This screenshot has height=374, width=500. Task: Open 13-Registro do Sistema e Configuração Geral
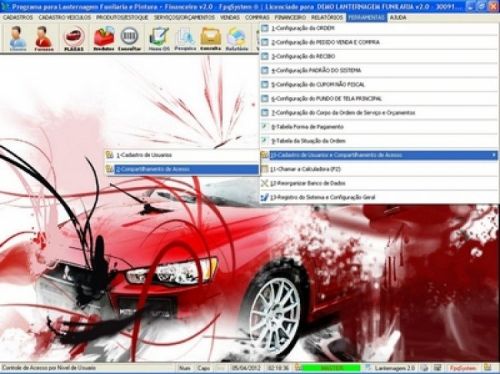pos(379,197)
